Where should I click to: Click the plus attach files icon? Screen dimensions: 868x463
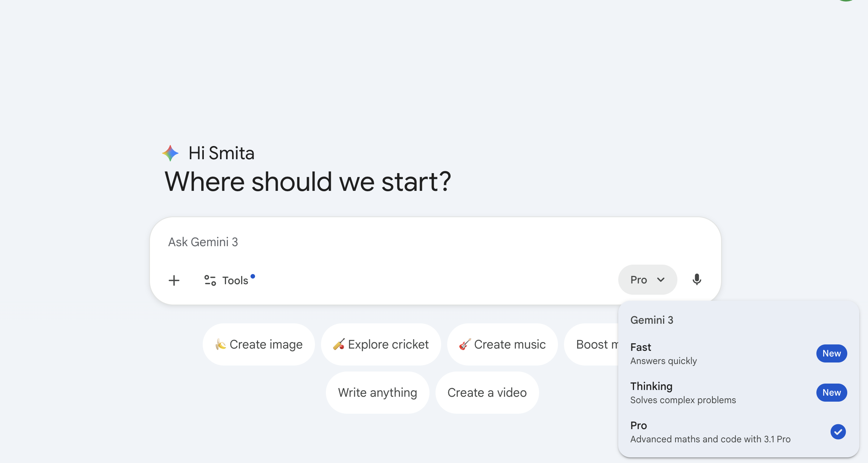point(174,280)
